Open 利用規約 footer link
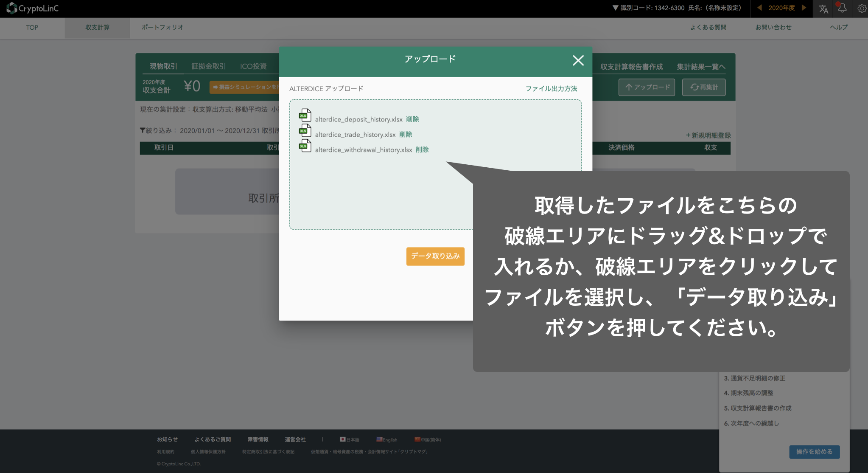The width and height of the screenshot is (868, 473). [165, 452]
